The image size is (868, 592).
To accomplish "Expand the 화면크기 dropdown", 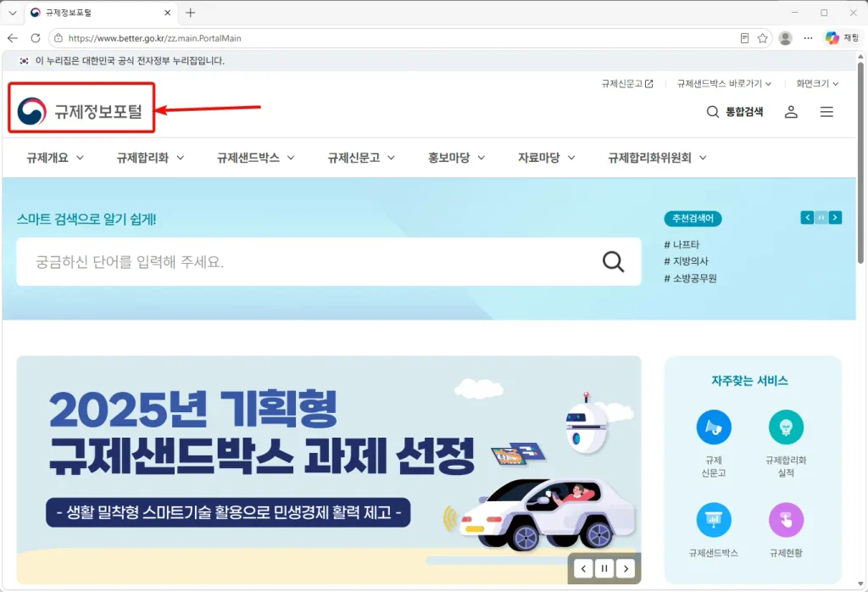I will (x=817, y=84).
